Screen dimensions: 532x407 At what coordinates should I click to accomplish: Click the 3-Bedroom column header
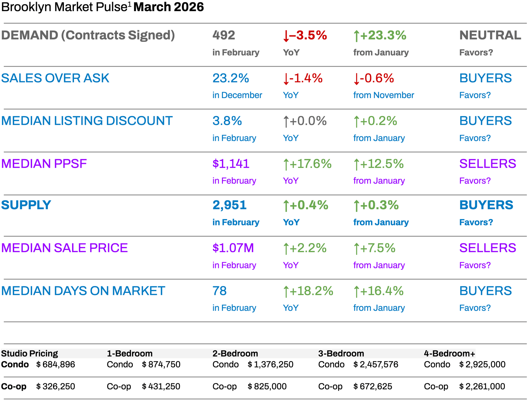click(x=341, y=354)
